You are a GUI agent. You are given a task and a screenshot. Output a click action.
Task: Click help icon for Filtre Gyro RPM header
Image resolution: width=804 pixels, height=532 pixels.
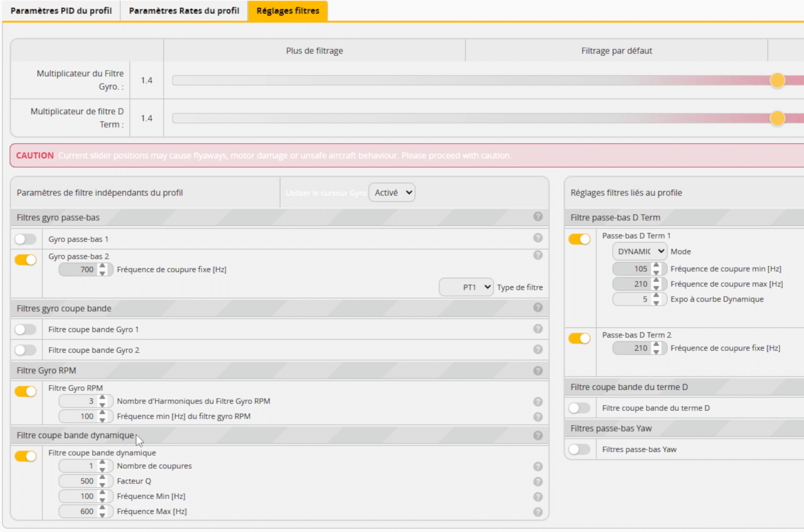click(x=538, y=371)
